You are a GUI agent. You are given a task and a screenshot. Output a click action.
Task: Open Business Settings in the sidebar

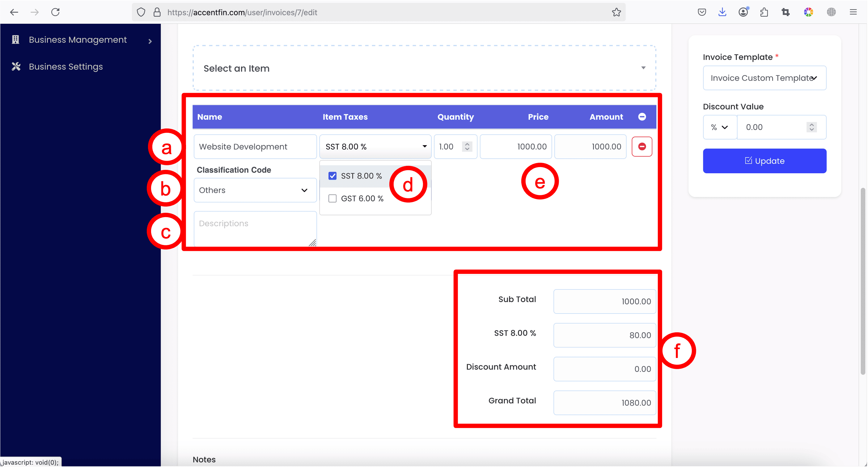(66, 67)
